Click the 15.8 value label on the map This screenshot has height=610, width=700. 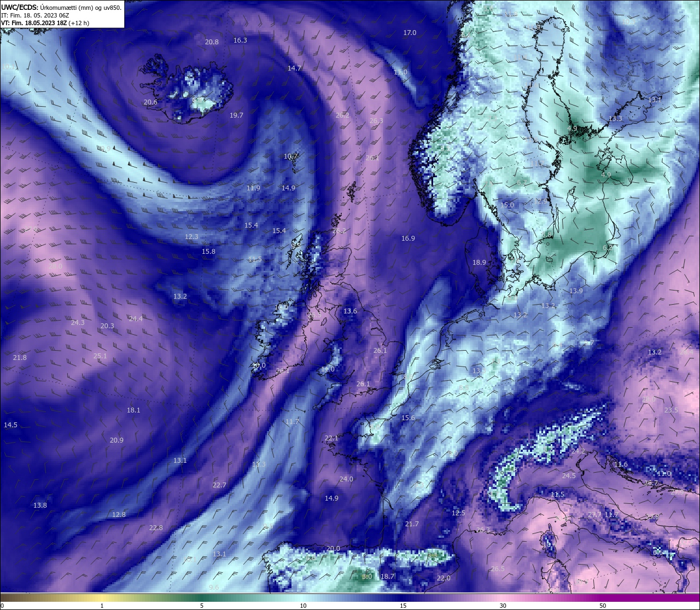click(x=208, y=252)
